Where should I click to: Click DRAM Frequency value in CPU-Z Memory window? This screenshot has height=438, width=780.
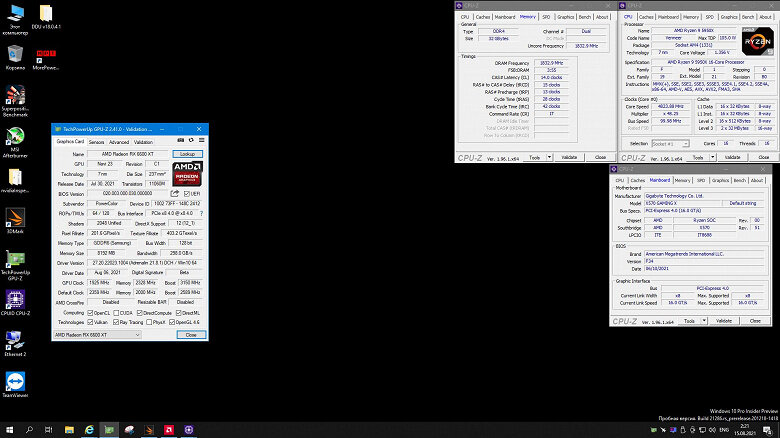pyautogui.click(x=551, y=63)
